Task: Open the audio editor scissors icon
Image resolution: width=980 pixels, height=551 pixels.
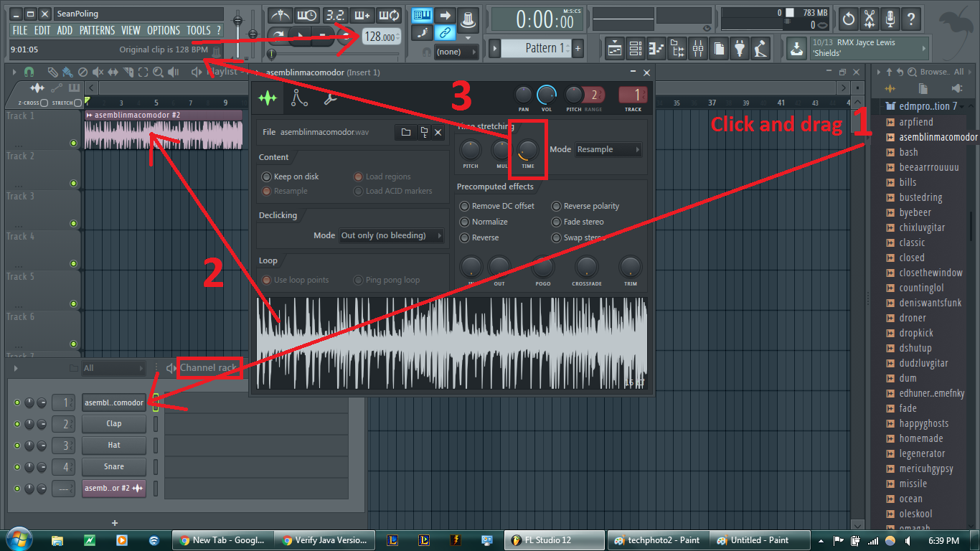Action: [x=870, y=19]
